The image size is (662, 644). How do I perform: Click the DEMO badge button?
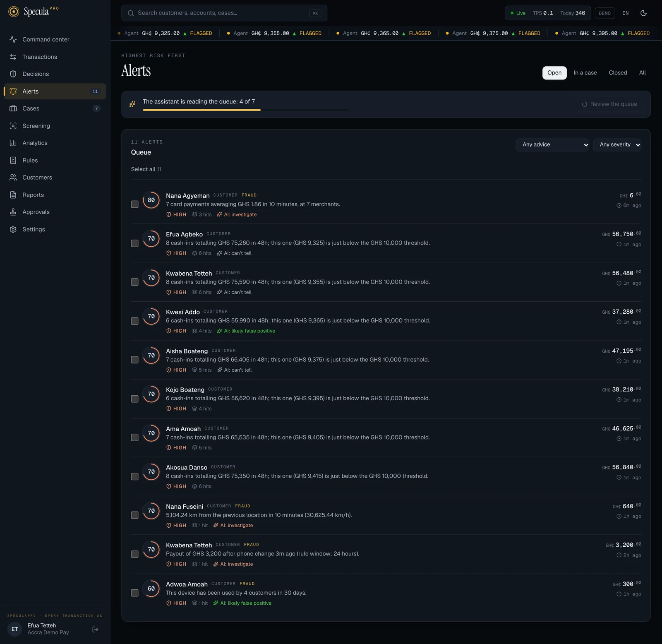click(604, 13)
